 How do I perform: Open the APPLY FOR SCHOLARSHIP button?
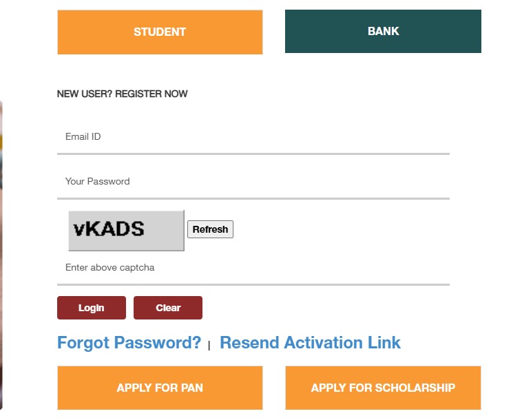pyautogui.click(x=383, y=388)
